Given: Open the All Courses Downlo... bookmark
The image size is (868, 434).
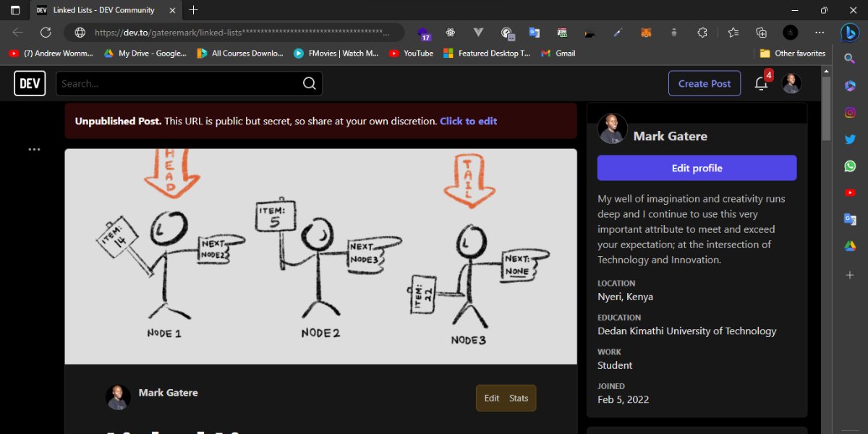Looking at the screenshot, I should [x=240, y=53].
